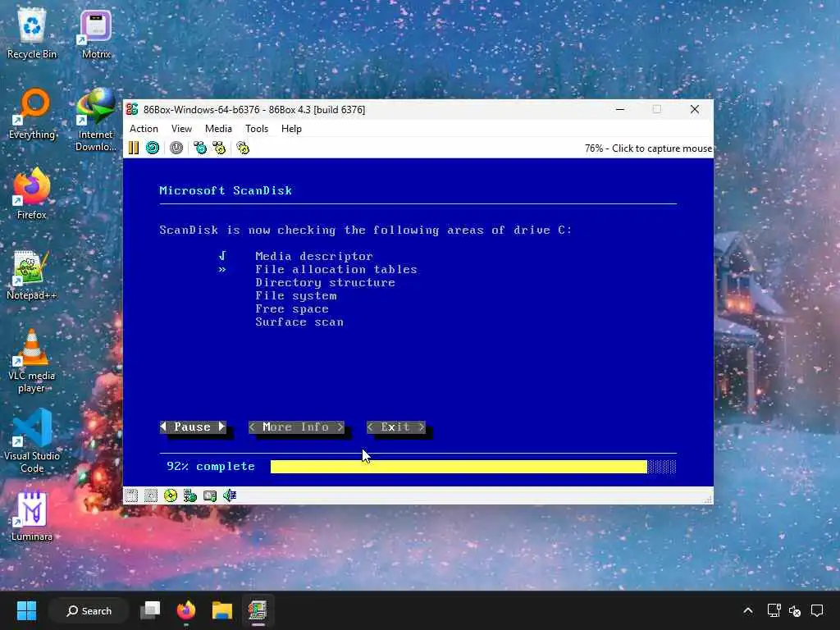
Task: Open the View menu
Action: (181, 129)
